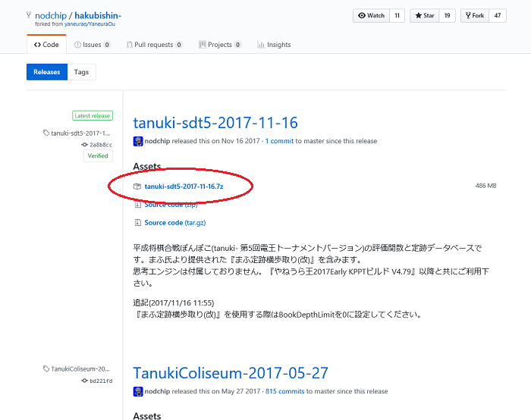Click the file icon beside Source code (tar.gz)
The image size is (531, 420).
[138, 223]
